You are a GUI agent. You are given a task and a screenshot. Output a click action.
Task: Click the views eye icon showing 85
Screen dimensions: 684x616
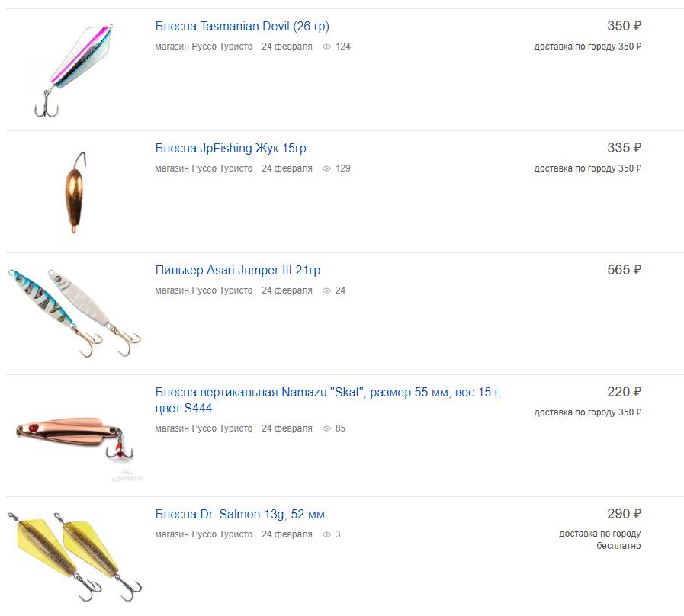[x=326, y=429]
